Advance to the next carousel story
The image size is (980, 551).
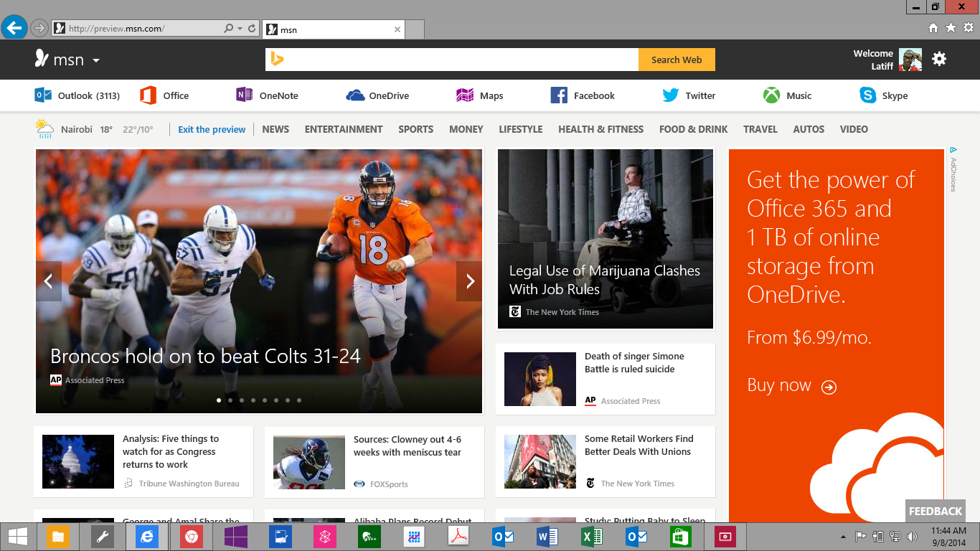469,281
